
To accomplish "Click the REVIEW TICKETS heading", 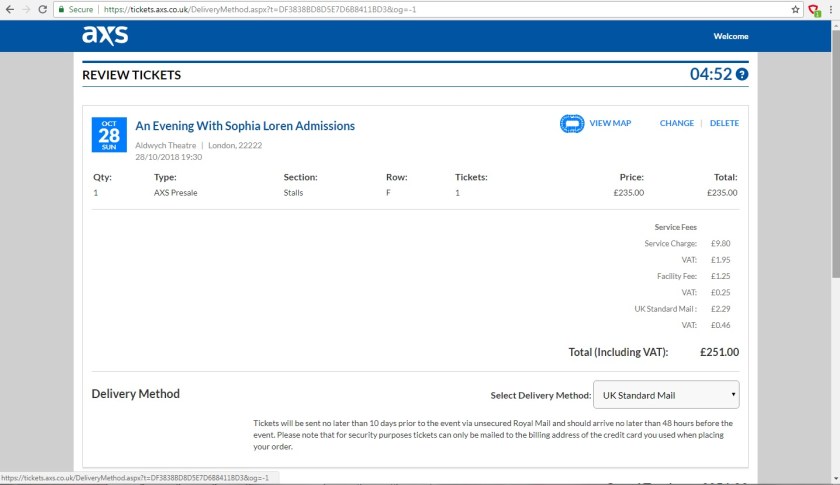I will (131, 75).
